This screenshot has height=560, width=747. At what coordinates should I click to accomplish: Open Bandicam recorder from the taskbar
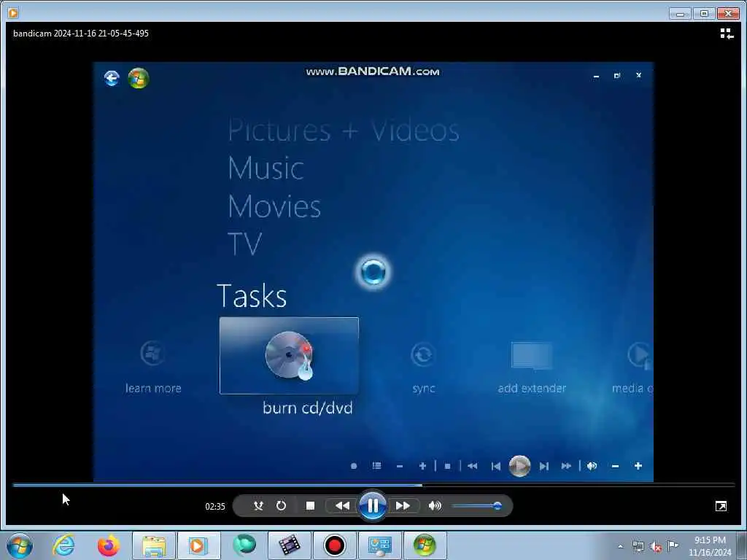(334, 545)
